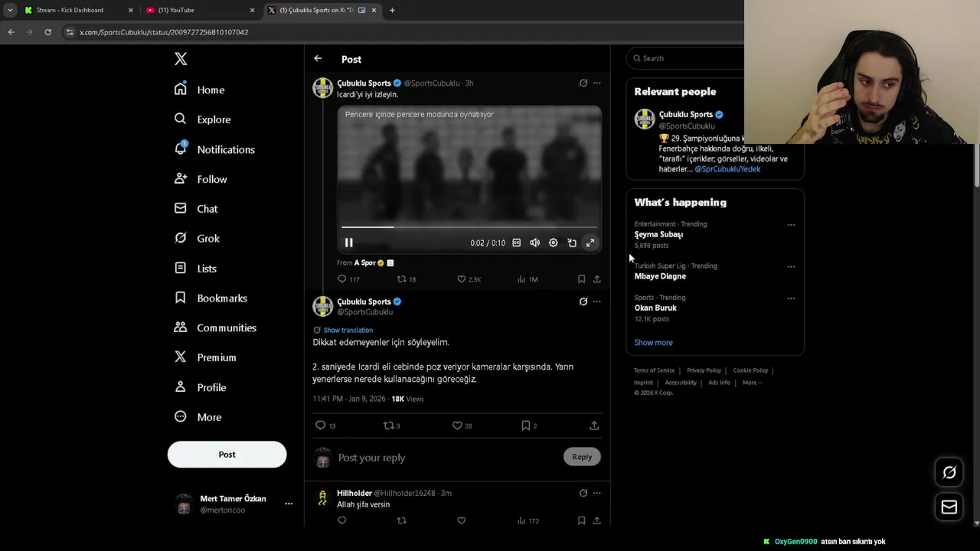Open more options for Şeyma Subaşı trend
The image size is (980, 551).
point(791,225)
